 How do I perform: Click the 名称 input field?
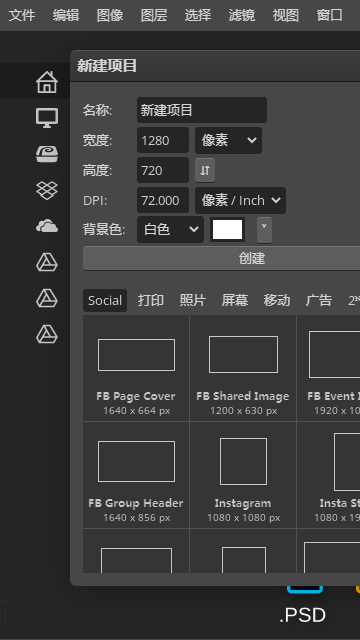202,110
